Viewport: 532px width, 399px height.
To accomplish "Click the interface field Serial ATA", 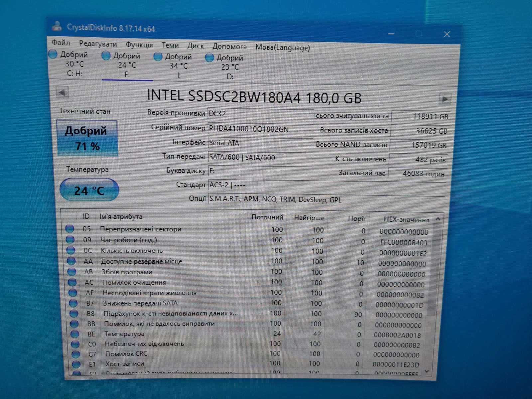I will coord(260,143).
